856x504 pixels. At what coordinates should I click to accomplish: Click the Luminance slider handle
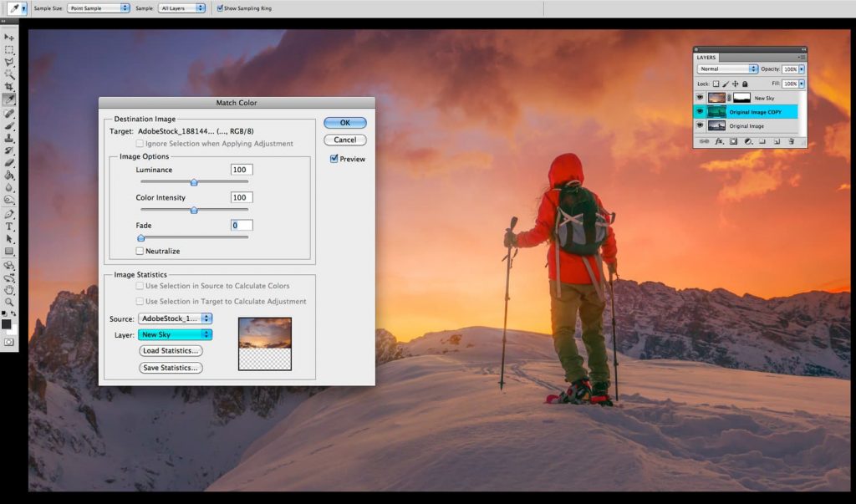pyautogui.click(x=194, y=182)
